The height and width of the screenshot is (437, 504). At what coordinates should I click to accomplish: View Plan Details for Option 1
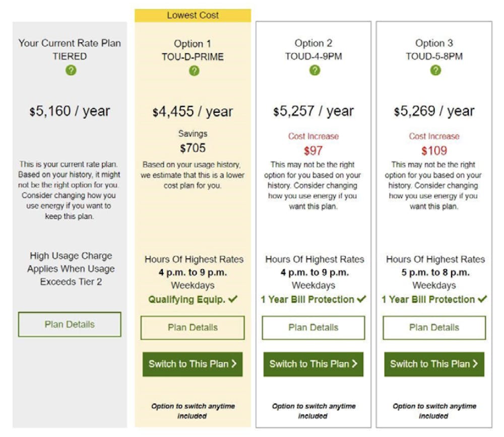point(193,328)
